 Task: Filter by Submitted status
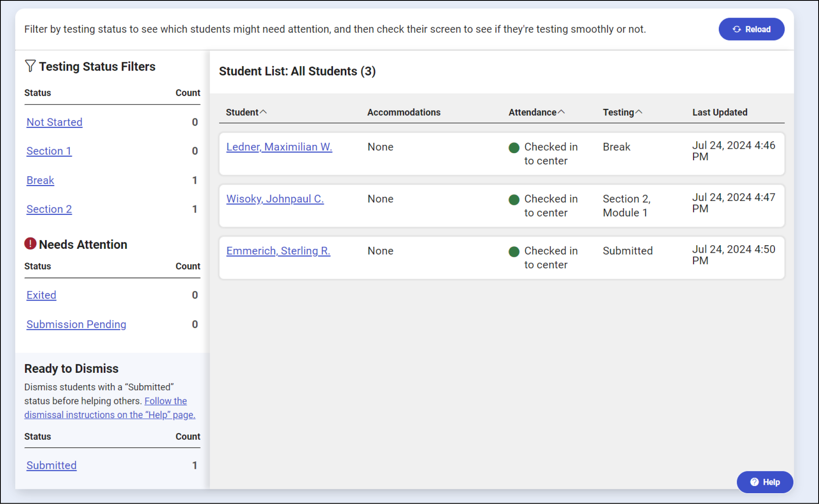click(51, 465)
